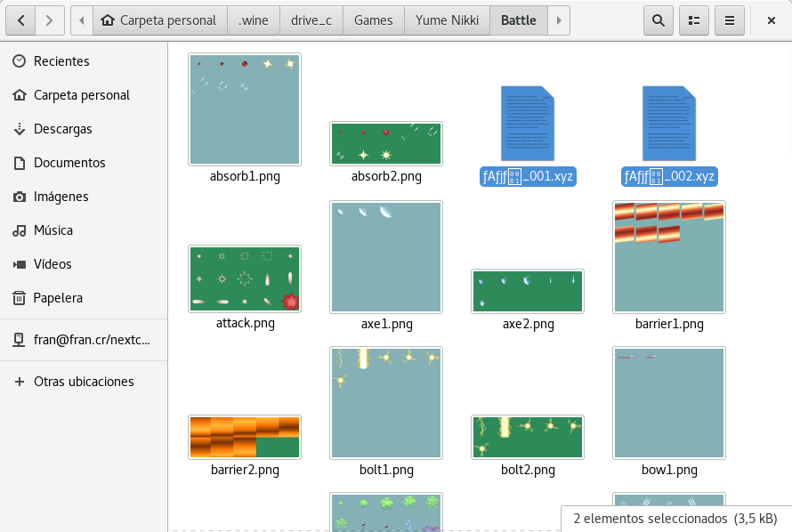792x532 pixels.
Task: Show earlier path segments with left arrow
Action: pyautogui.click(x=82, y=20)
